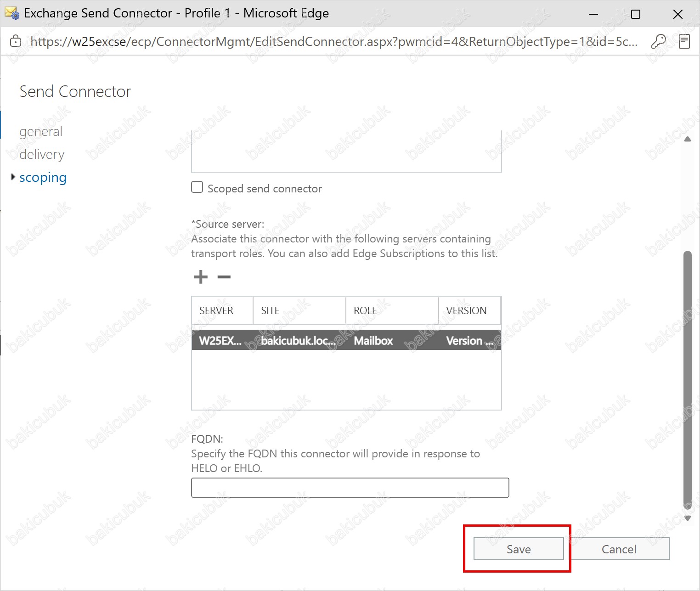700x591 pixels.
Task: Open the password key icon in address bar
Action: 658,42
